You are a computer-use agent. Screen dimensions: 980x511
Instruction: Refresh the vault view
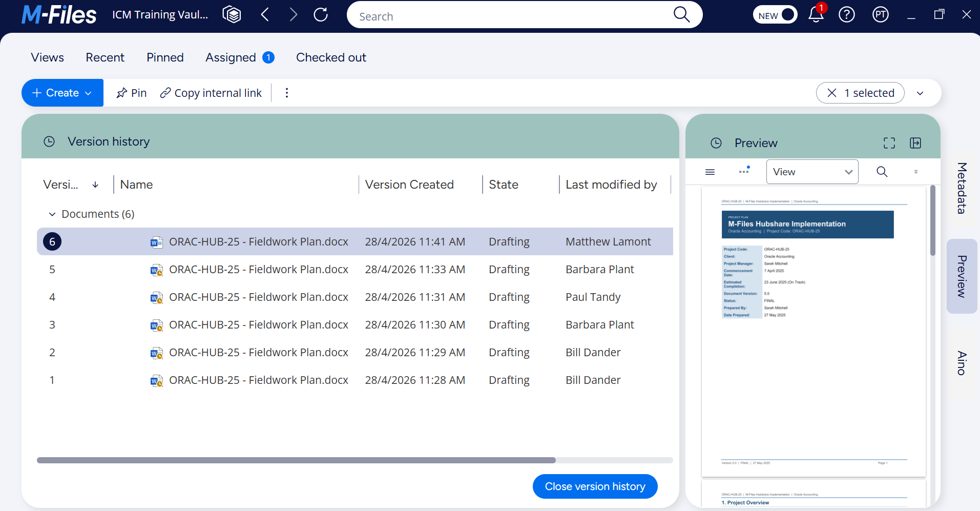[x=321, y=14]
